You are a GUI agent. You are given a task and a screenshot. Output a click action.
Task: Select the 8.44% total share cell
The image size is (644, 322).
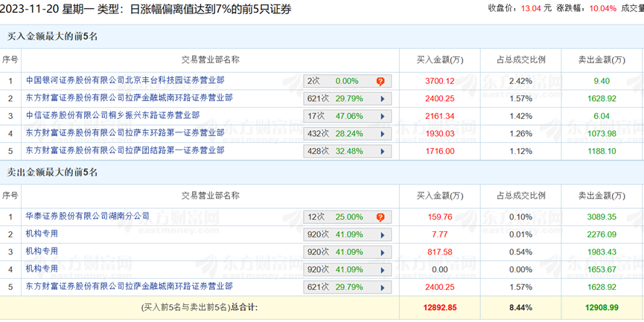521,308
